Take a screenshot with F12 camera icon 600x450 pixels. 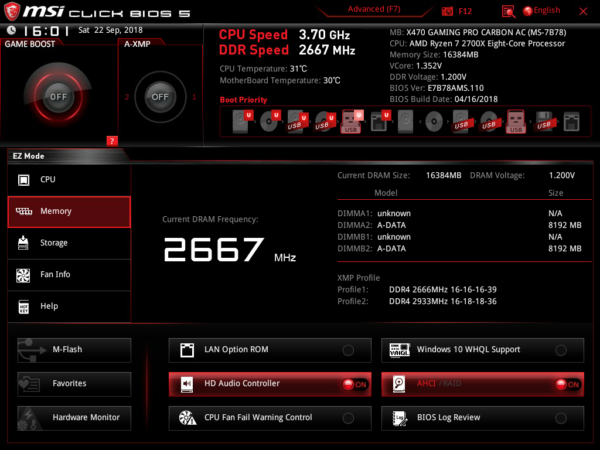pyautogui.click(x=447, y=11)
